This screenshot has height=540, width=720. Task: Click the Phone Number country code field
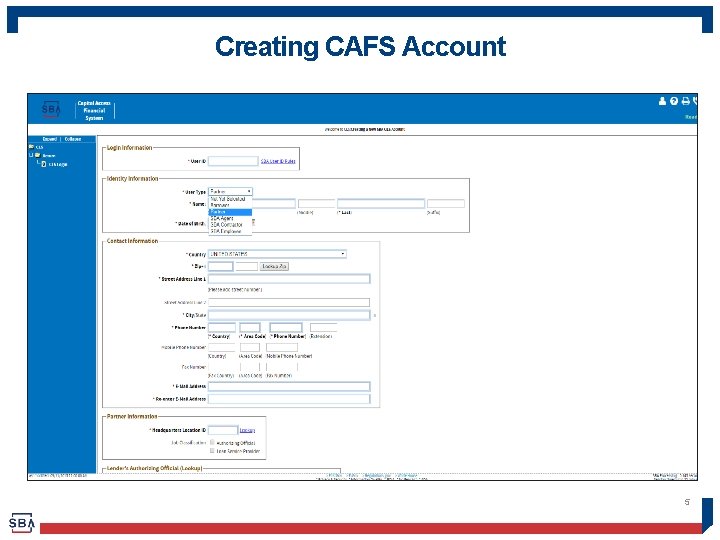[x=222, y=327]
